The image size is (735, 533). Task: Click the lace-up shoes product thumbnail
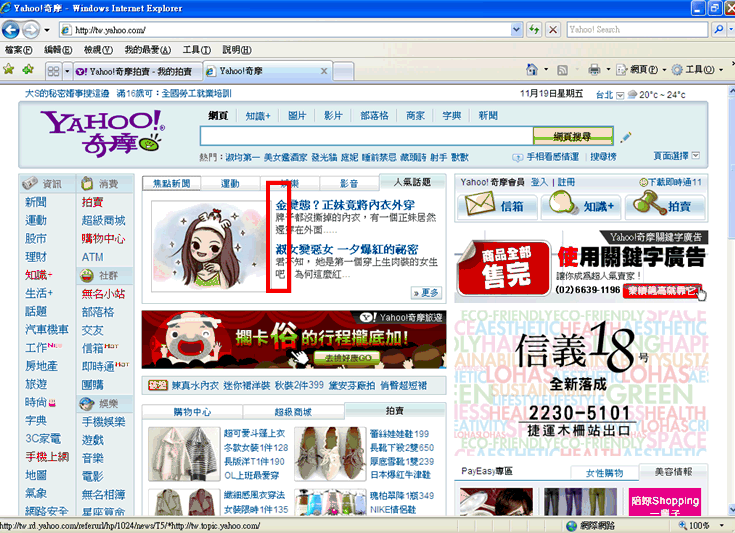330,454
